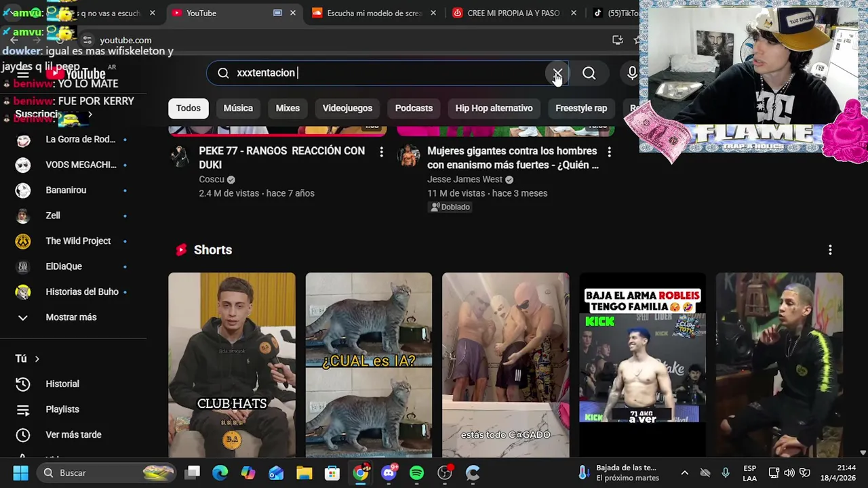Open Copilot from the taskbar
This screenshot has height=488, width=868.
(x=248, y=472)
